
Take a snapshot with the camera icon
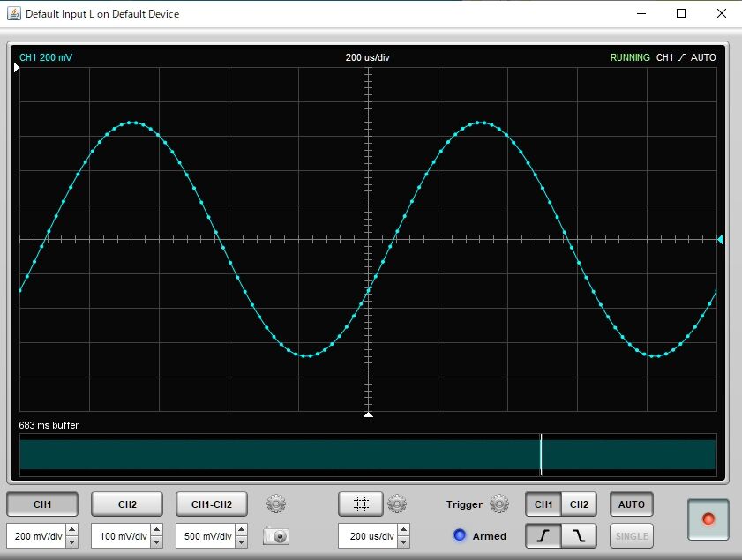[x=276, y=536]
